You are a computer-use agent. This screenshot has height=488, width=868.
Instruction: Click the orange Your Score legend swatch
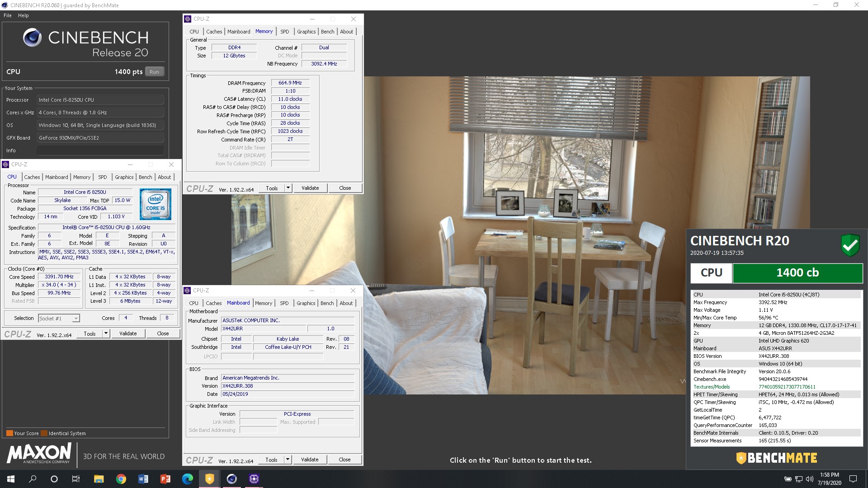coord(9,433)
